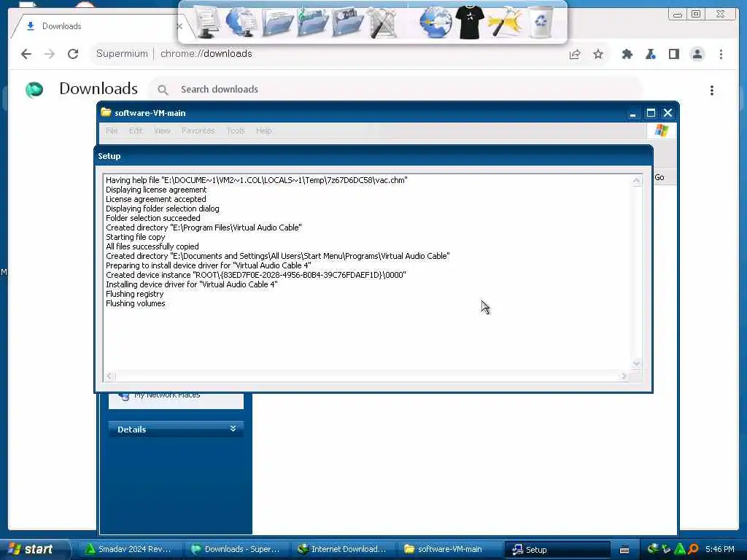Click the search downloads magnifier icon

(x=163, y=90)
